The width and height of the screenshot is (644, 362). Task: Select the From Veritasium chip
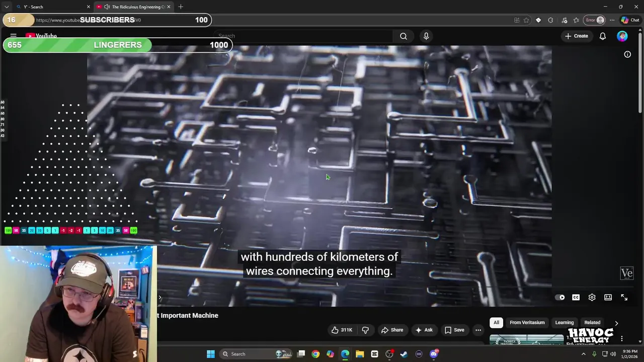coord(527,322)
